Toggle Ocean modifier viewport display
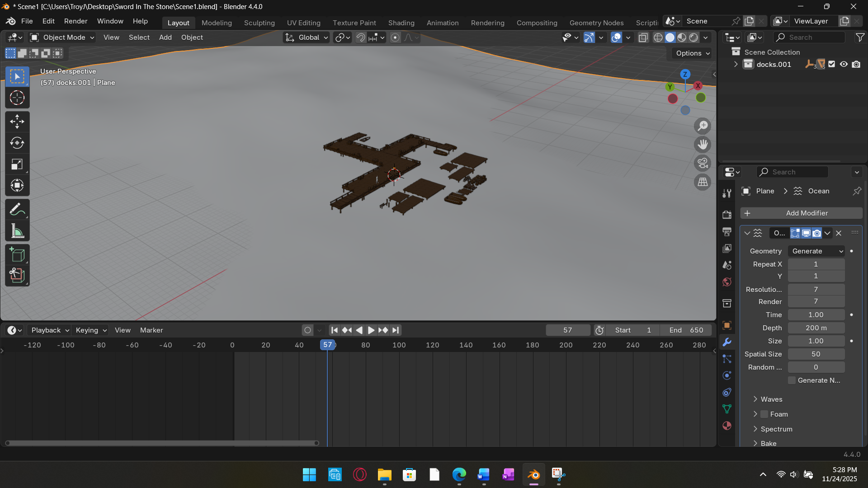The width and height of the screenshot is (868, 488). (806, 233)
